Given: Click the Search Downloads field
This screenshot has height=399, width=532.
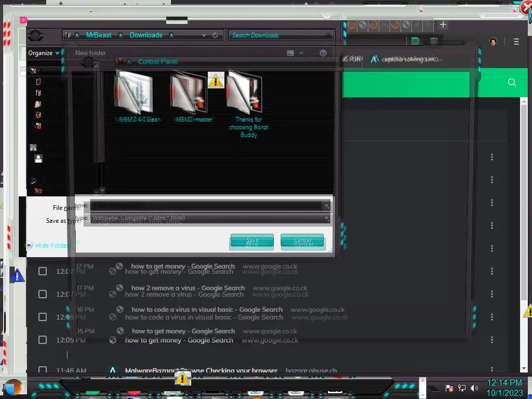Looking at the screenshot, I should [x=281, y=35].
